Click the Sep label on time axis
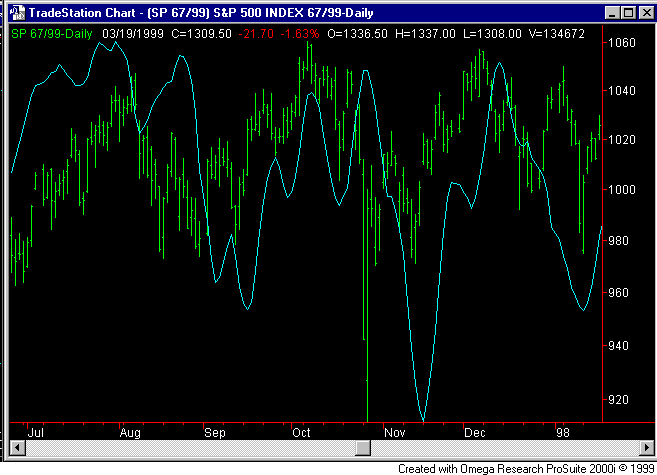 (215, 433)
